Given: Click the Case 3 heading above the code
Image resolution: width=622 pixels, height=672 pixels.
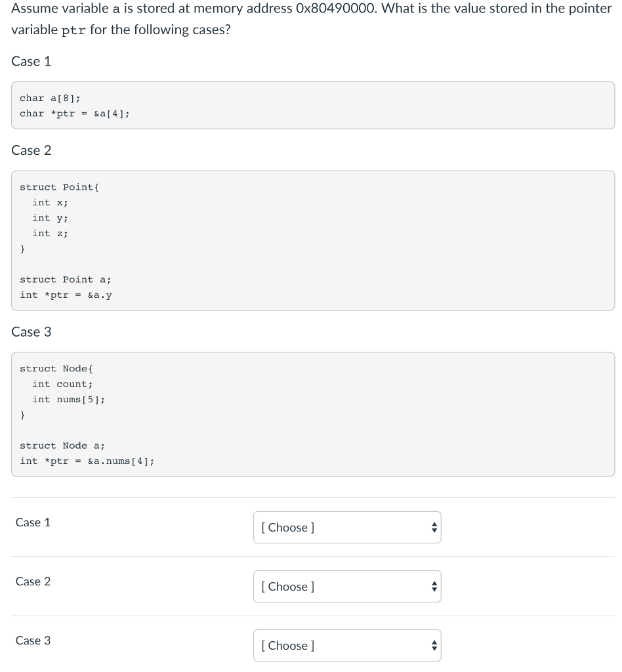Looking at the screenshot, I should pyautogui.click(x=31, y=332).
